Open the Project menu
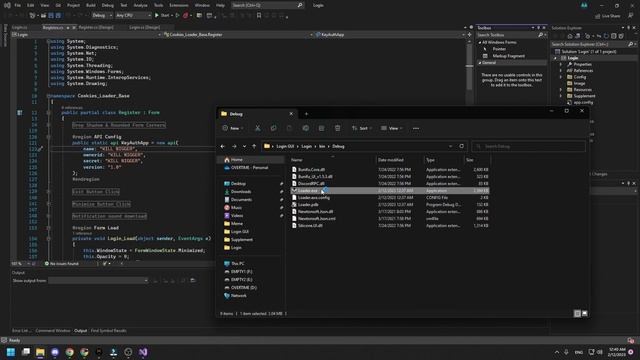The height and width of the screenshot is (360, 640). [x=73, y=5]
